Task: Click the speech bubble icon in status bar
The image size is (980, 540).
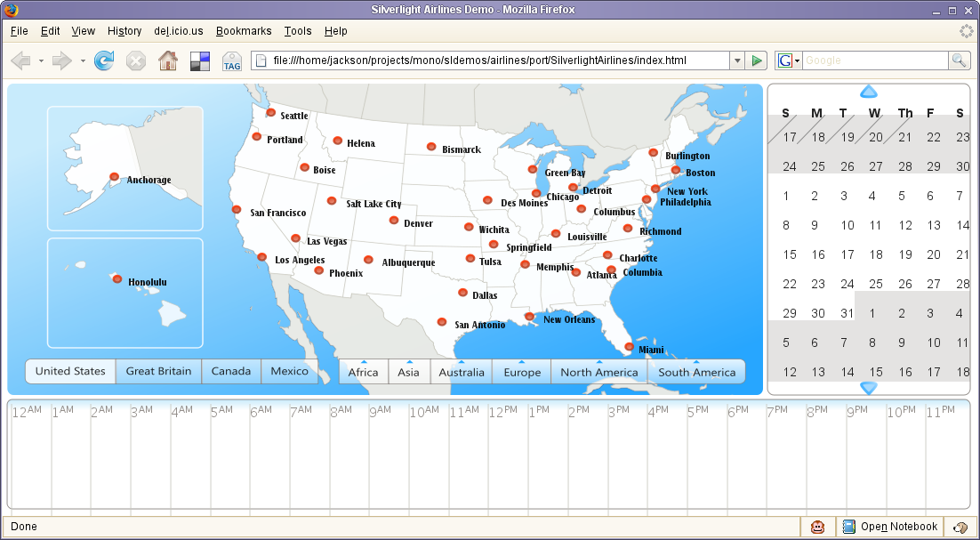Action: point(960,527)
